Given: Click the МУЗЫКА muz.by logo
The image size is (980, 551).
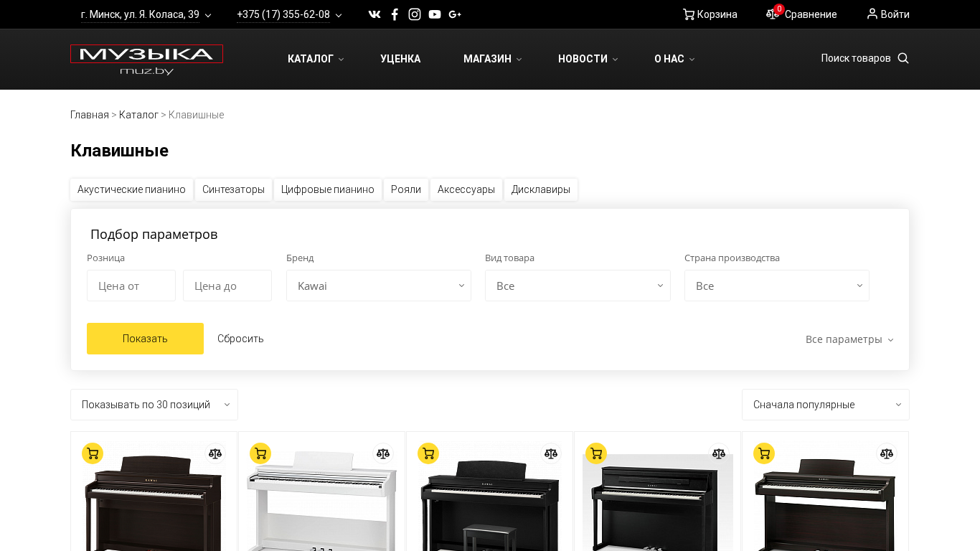Looking at the screenshot, I should point(147,60).
